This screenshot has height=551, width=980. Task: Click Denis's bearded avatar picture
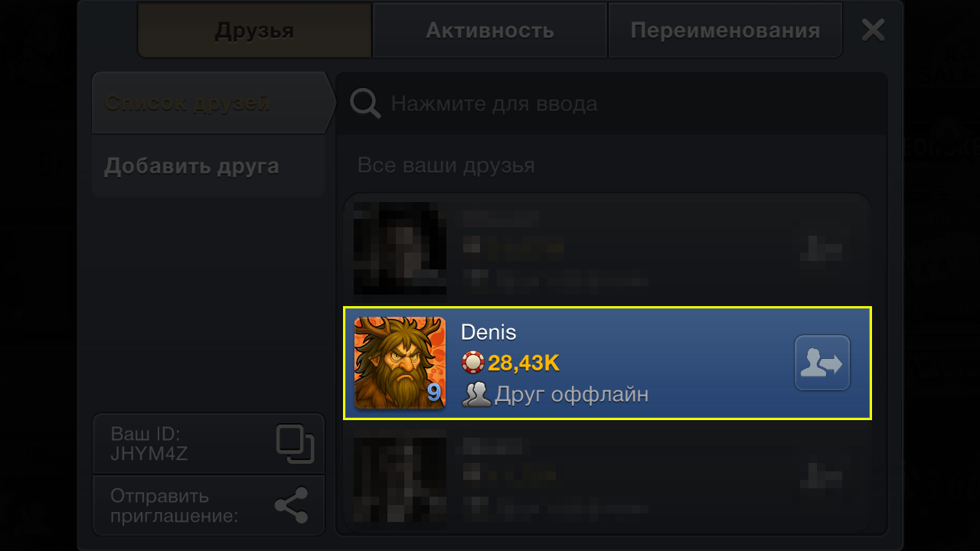click(x=400, y=363)
